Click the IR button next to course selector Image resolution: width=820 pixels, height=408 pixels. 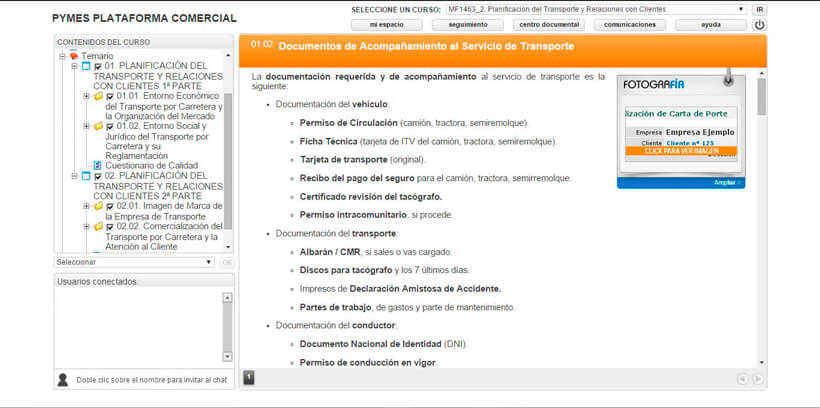(759, 9)
